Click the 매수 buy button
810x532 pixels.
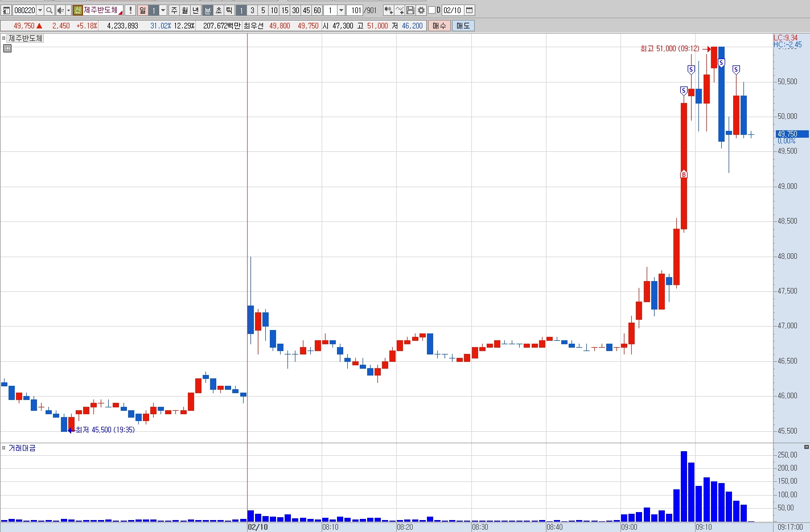(x=439, y=26)
